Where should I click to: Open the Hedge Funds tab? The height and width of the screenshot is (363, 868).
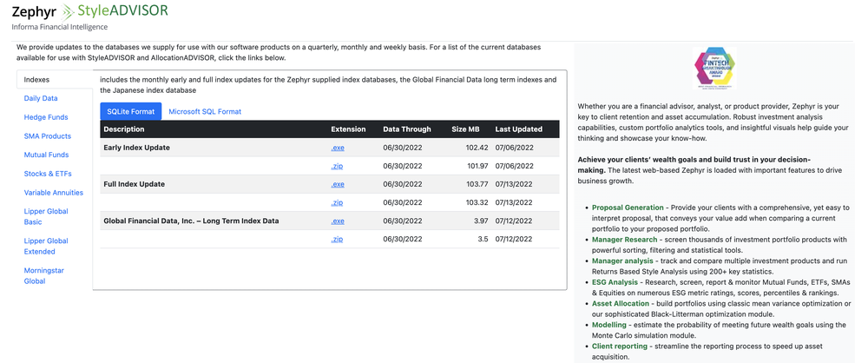pyautogui.click(x=46, y=117)
